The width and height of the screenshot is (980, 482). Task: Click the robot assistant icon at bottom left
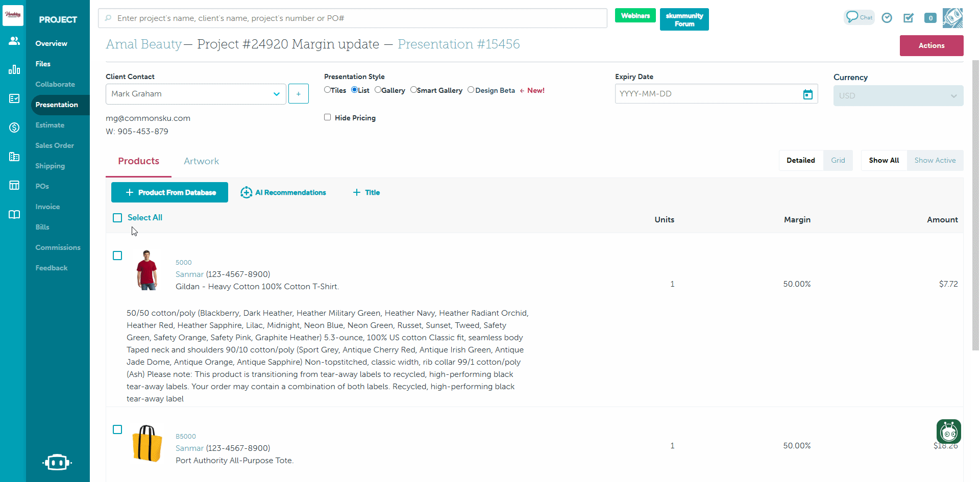click(57, 462)
